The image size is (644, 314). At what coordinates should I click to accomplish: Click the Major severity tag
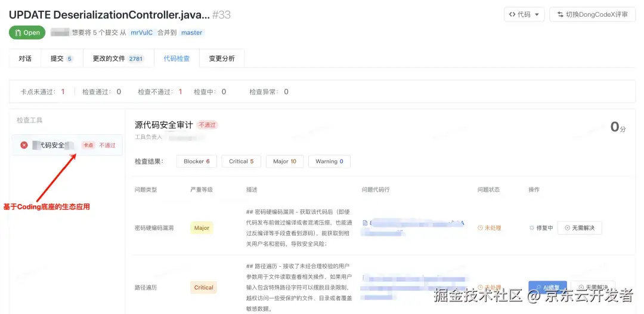(x=202, y=227)
